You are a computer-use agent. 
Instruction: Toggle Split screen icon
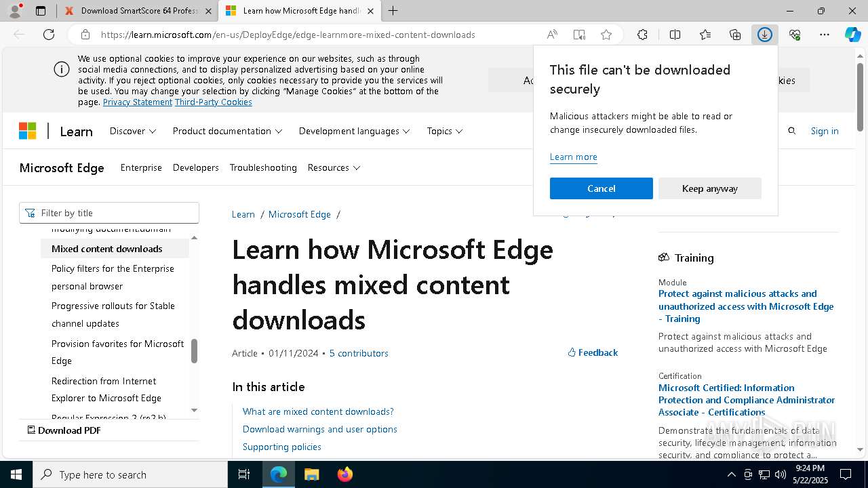[x=675, y=35]
